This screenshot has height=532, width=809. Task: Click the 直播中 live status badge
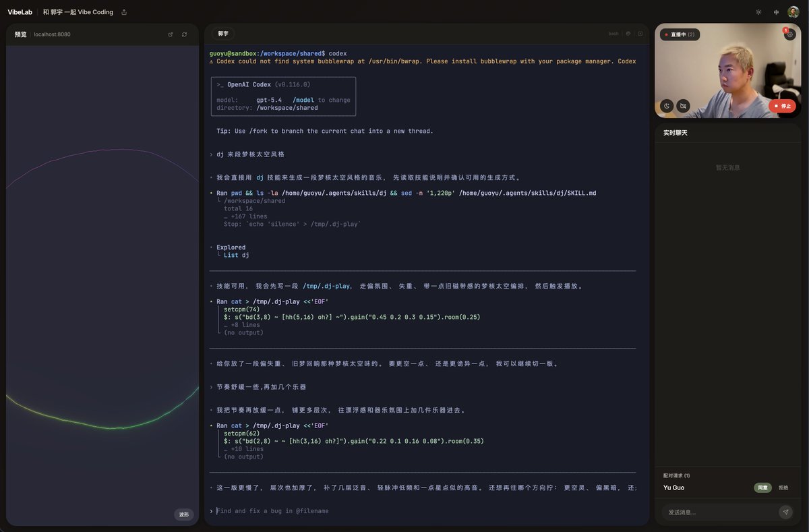tap(680, 34)
